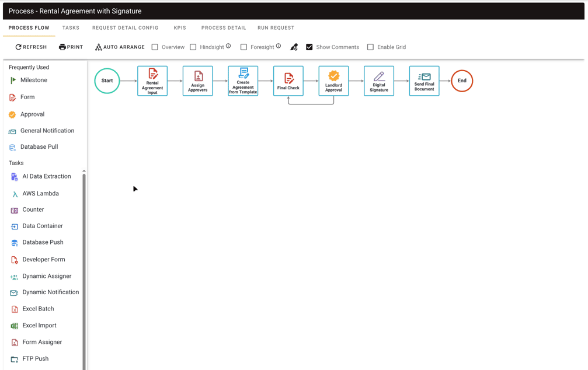
Task: Uncheck the Show Comments checkbox
Action: [309, 47]
